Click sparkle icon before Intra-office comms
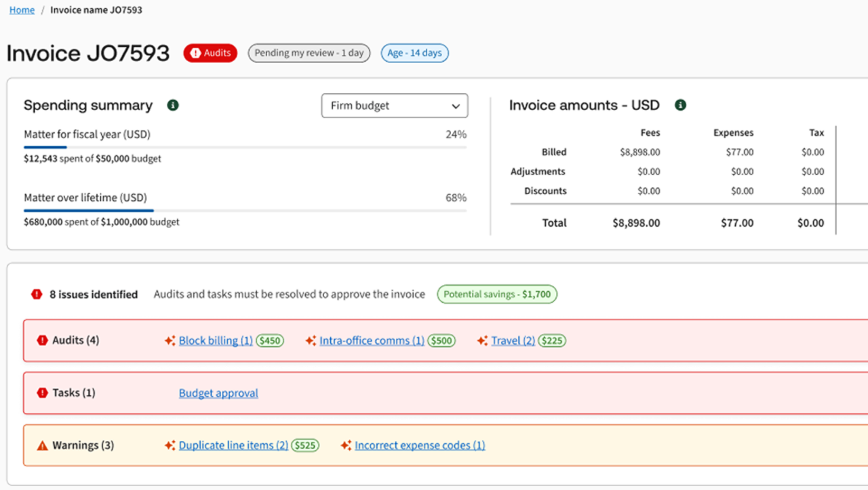868x490 pixels. 311,341
